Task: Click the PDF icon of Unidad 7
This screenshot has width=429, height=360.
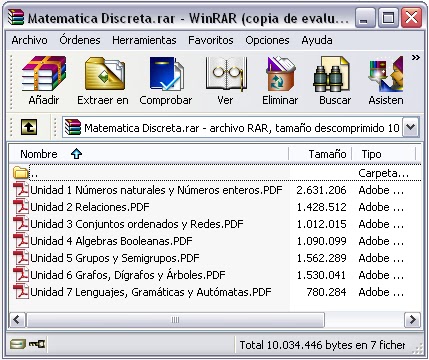Action: coord(21,292)
